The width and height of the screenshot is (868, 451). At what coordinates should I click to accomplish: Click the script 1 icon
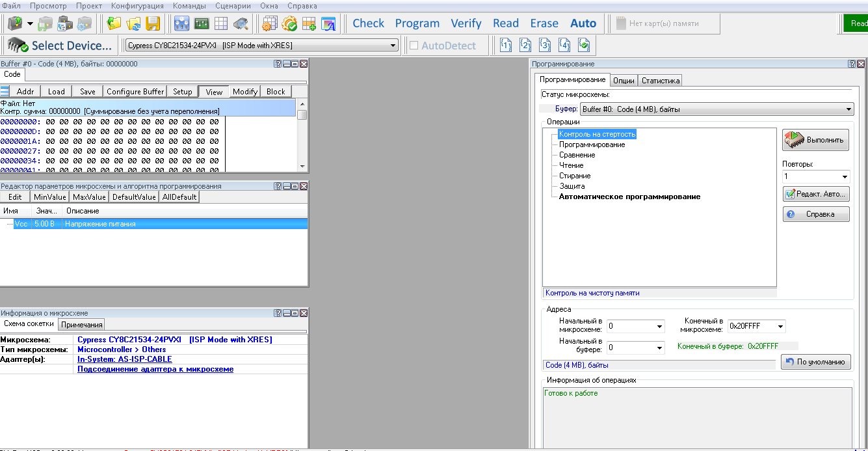(506, 46)
